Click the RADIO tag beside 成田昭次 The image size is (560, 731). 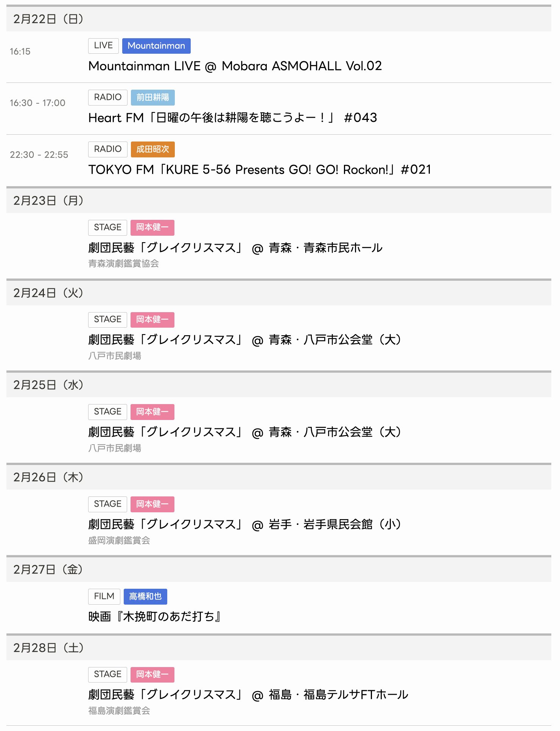(x=107, y=149)
